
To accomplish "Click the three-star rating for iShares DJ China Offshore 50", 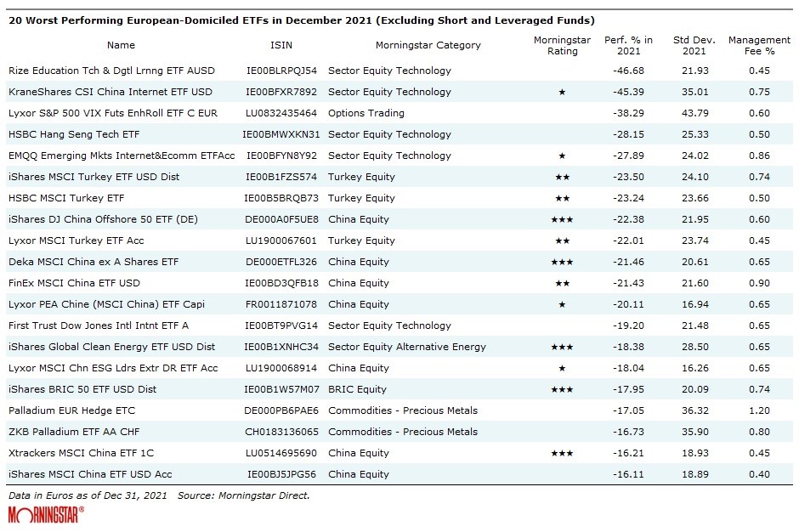I will click(x=562, y=219).
